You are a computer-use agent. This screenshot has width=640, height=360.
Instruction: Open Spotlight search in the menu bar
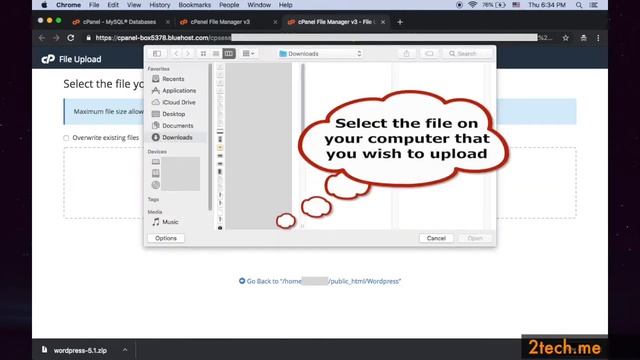pyautogui.click(x=579, y=5)
